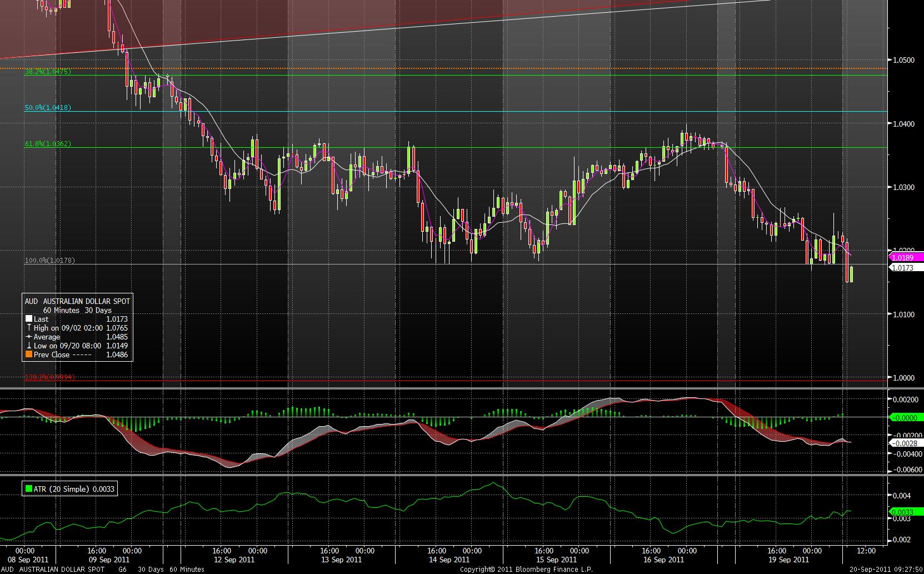Click the Average line icon in legend

click(x=29, y=337)
